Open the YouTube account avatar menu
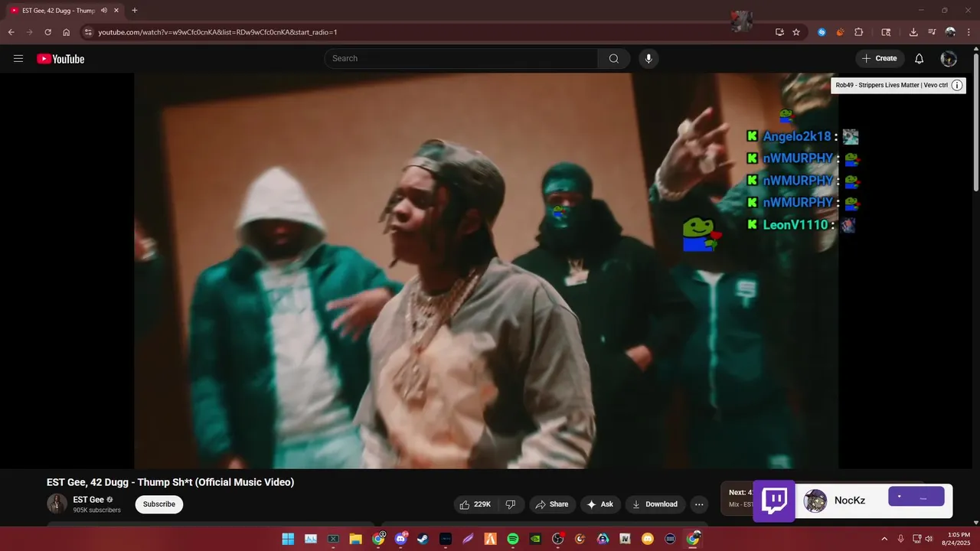 [949, 59]
